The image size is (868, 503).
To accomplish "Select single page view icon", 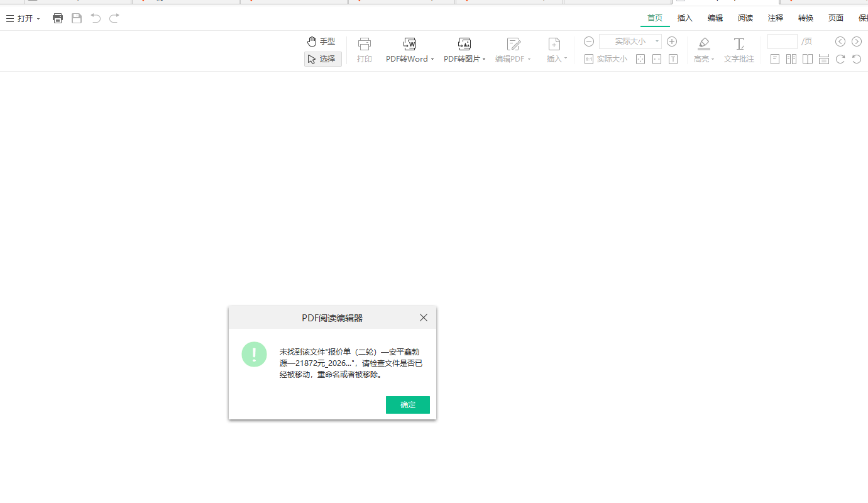I will pos(775,59).
